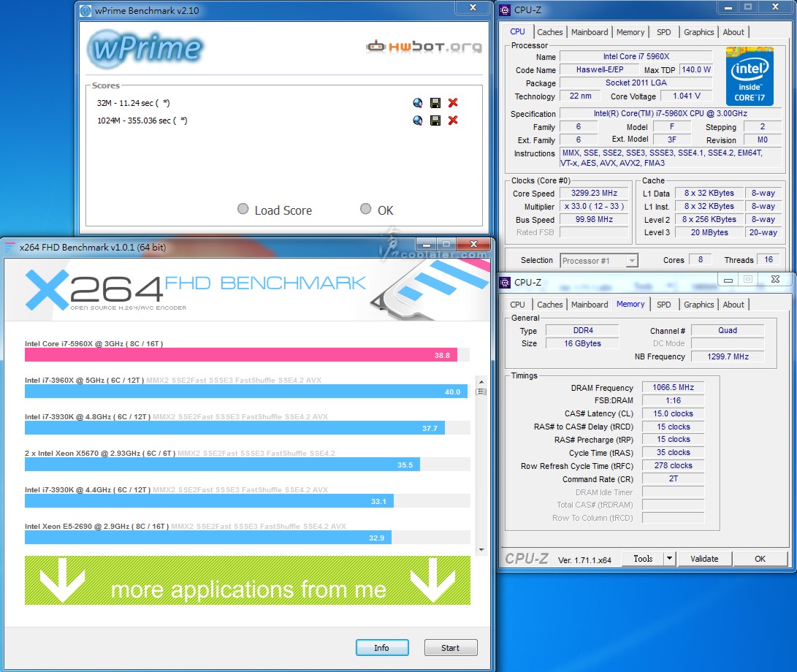This screenshot has height=672, width=797.
Task: Open SPD tab in top CPU-Z window
Action: tap(664, 32)
